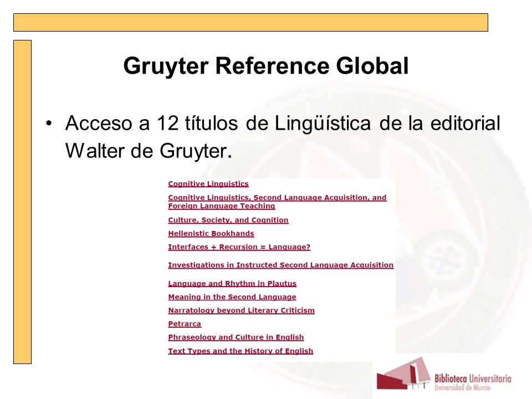The width and height of the screenshot is (532, 399).
Task: Open Phraseology and Culture in English link
Action: click(x=236, y=337)
